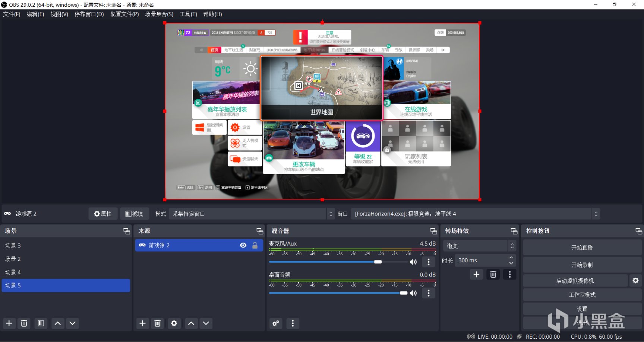Add a new scene with the plus icon
644x342 pixels.
point(9,323)
